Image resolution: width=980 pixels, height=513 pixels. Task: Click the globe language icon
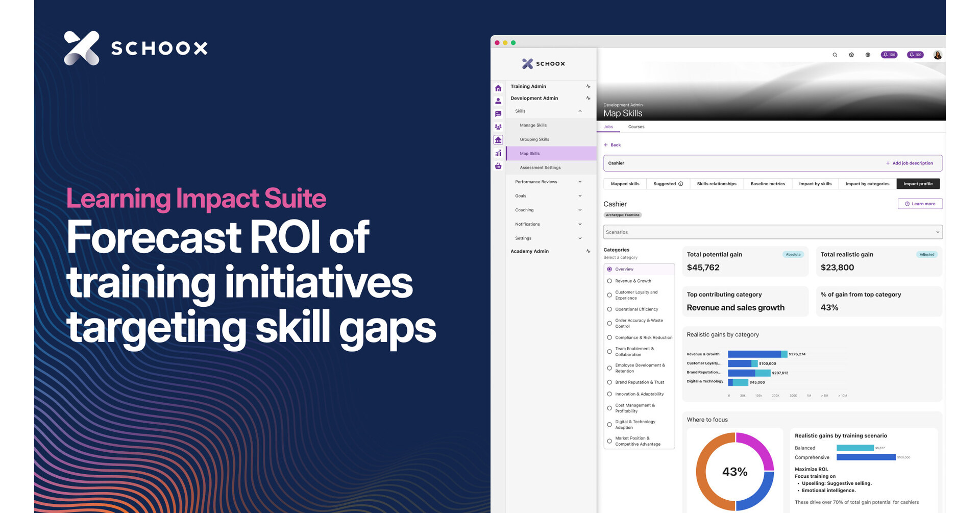tap(868, 55)
